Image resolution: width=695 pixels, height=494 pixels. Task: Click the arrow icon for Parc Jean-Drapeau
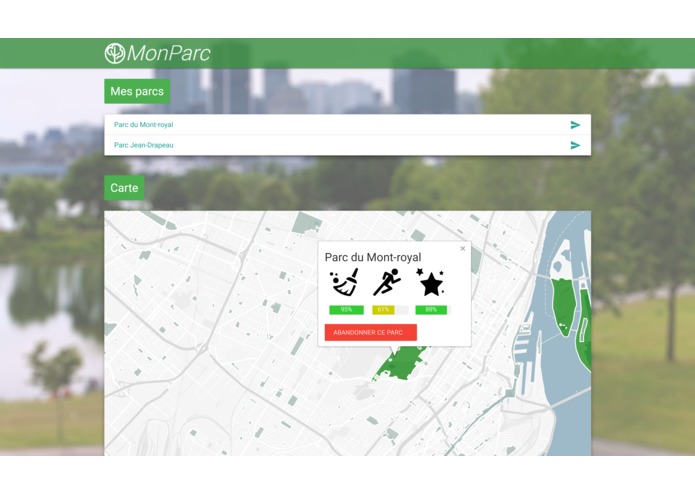[575, 145]
